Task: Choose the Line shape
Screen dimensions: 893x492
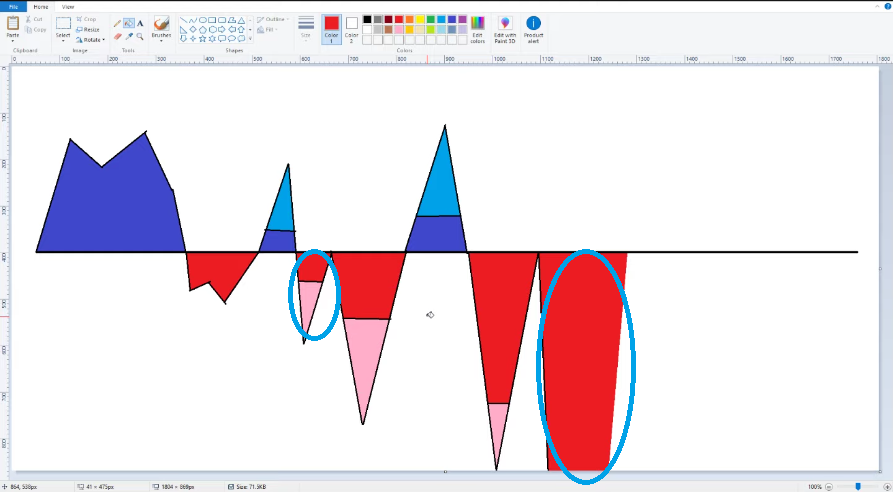Action: tap(183, 20)
